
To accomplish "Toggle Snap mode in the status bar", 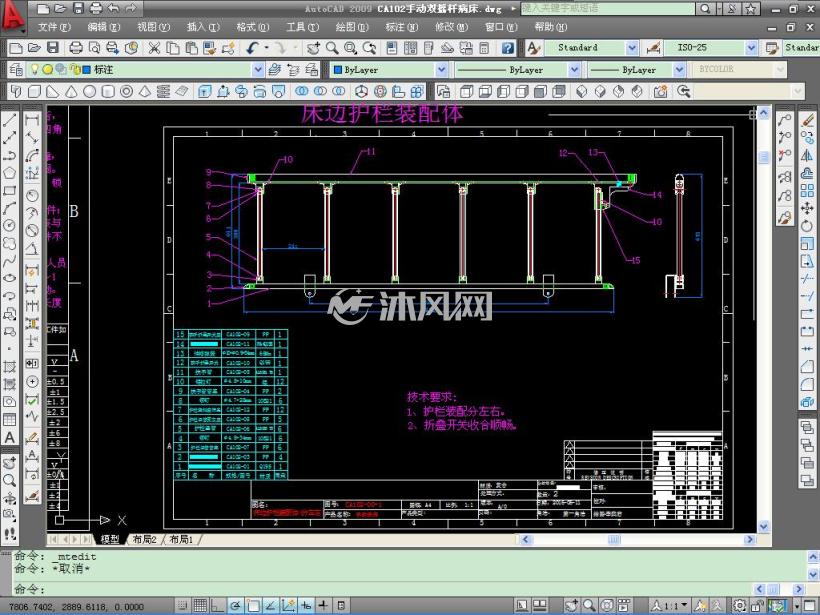I will point(183,606).
